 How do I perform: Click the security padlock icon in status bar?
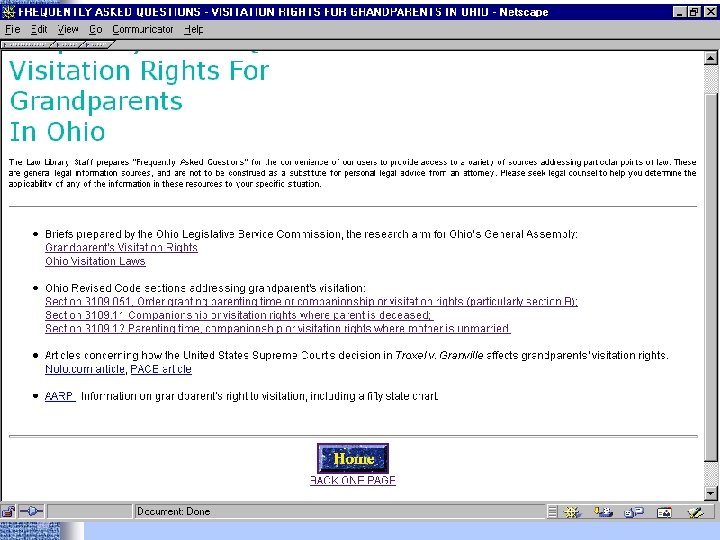point(8,511)
